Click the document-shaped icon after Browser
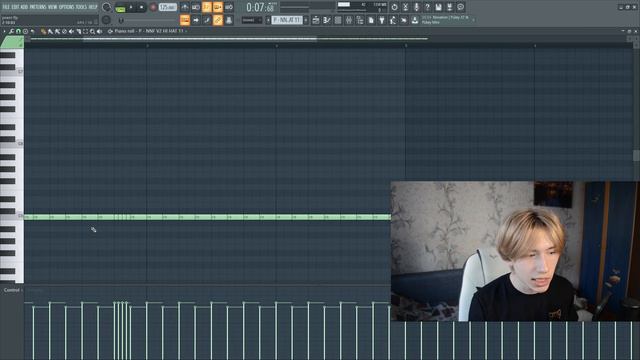Viewport: 640px width, 360px height. click(371, 20)
